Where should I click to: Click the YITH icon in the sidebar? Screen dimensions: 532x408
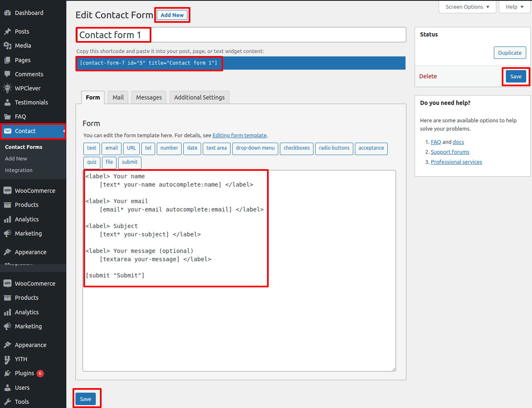pyautogui.click(x=7, y=359)
